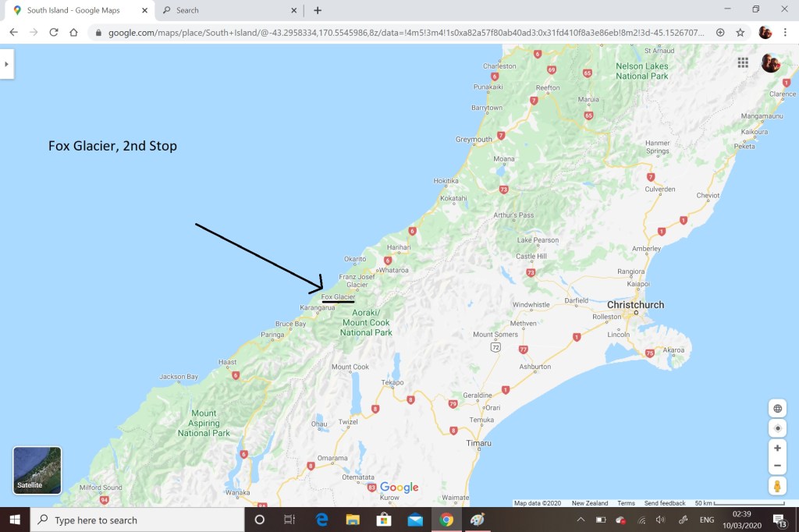The width and height of the screenshot is (799, 532).
Task: Switch the map to Satellite view
Action: coord(37,470)
